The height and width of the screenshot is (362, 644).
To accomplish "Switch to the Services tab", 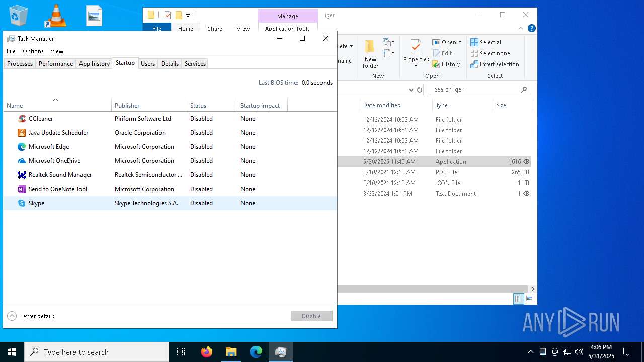I will point(195,64).
